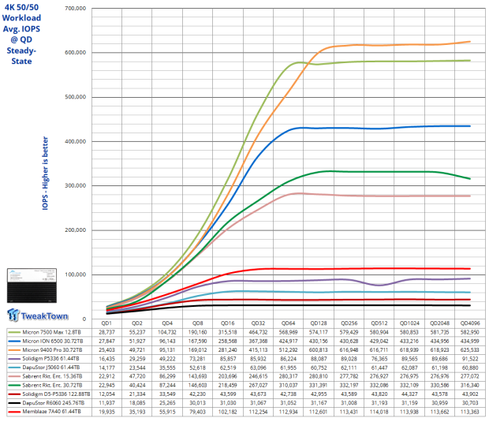
Task: Click the 'IOPS - Higher is better' axis label
Action: [45, 174]
